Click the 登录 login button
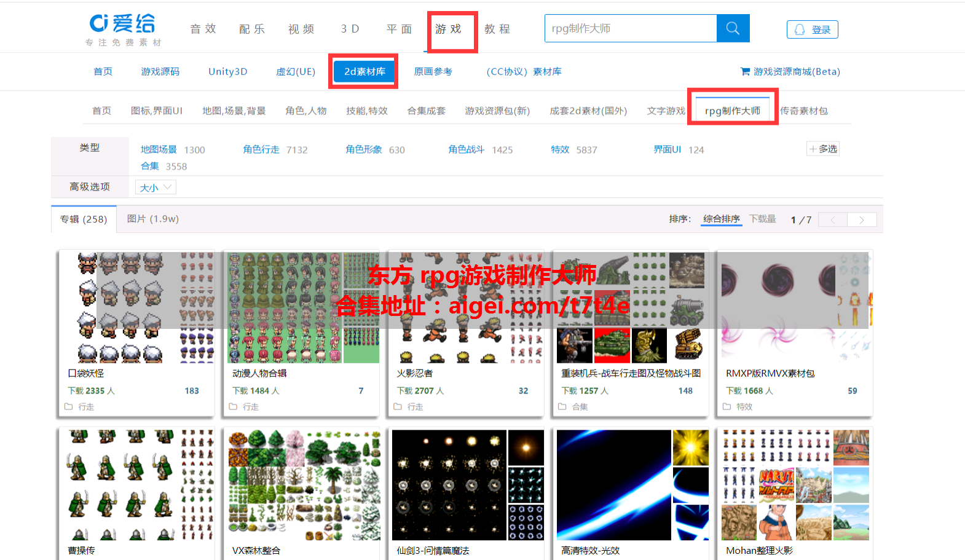Viewport: 965px width, 560px height. pyautogui.click(x=813, y=30)
